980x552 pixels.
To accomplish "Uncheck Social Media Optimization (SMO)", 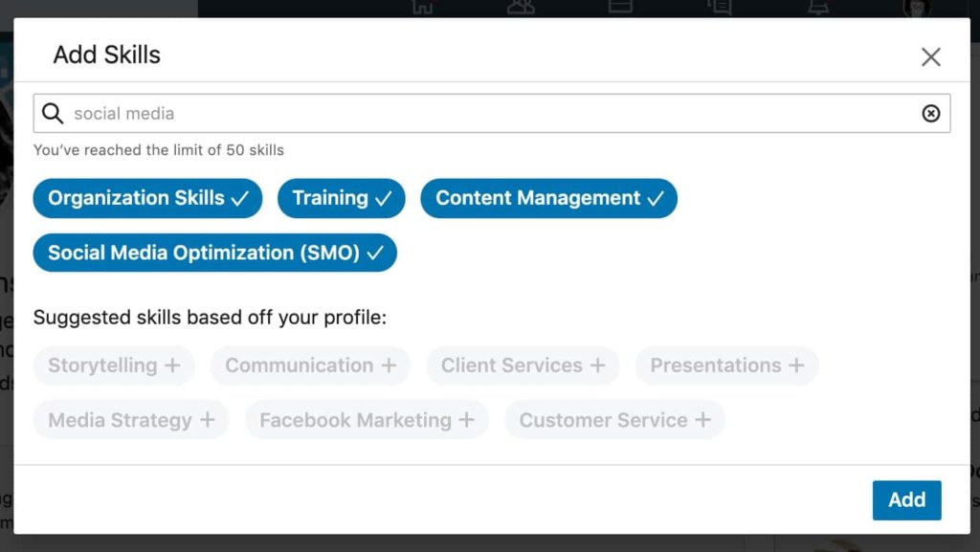I will (x=214, y=254).
